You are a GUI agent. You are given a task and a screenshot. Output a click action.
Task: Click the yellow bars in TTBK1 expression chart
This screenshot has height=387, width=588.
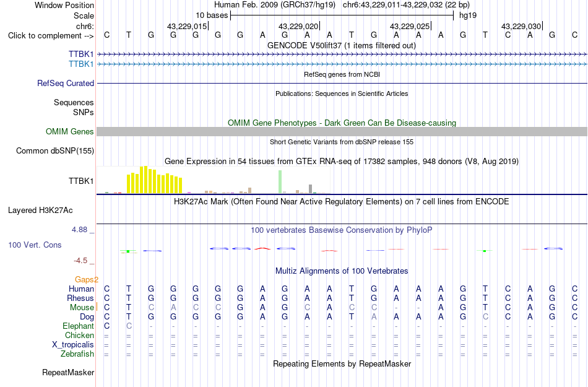coord(155,180)
